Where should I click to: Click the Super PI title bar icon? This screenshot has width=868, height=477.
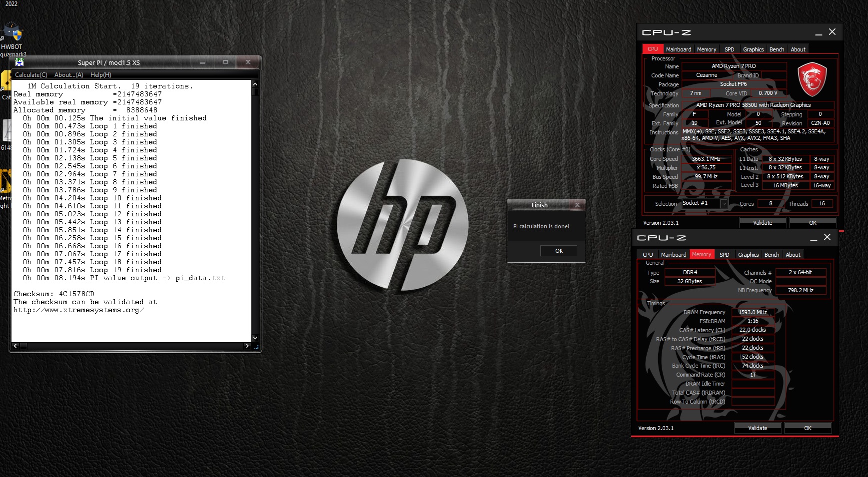pyautogui.click(x=19, y=62)
